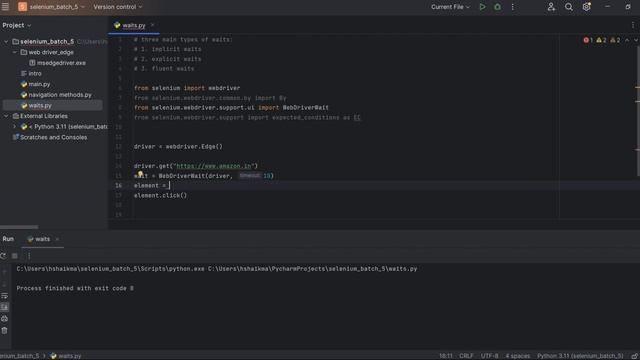The image size is (640, 360).
Task: Click waits.py in the breadcrumb bar
Action: [66, 356]
